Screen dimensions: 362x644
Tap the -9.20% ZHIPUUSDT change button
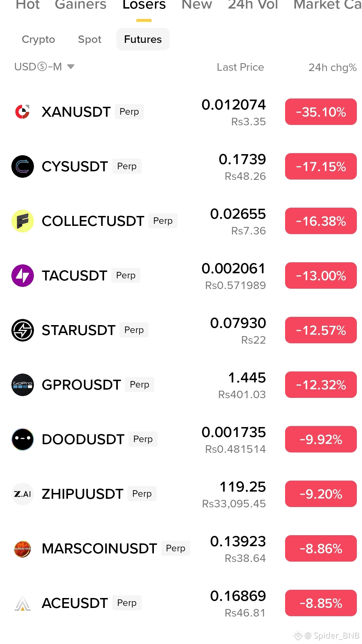[321, 494]
